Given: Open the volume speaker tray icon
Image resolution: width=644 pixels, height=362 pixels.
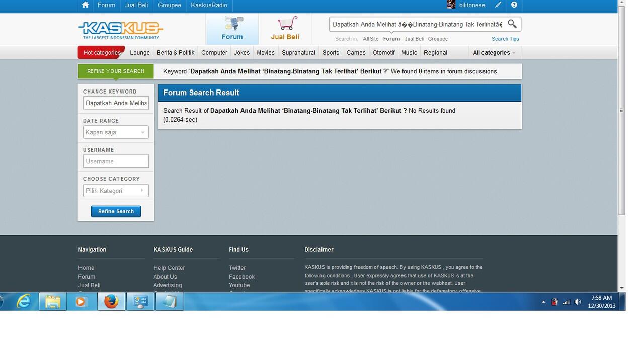Looking at the screenshot, I should pos(578,302).
